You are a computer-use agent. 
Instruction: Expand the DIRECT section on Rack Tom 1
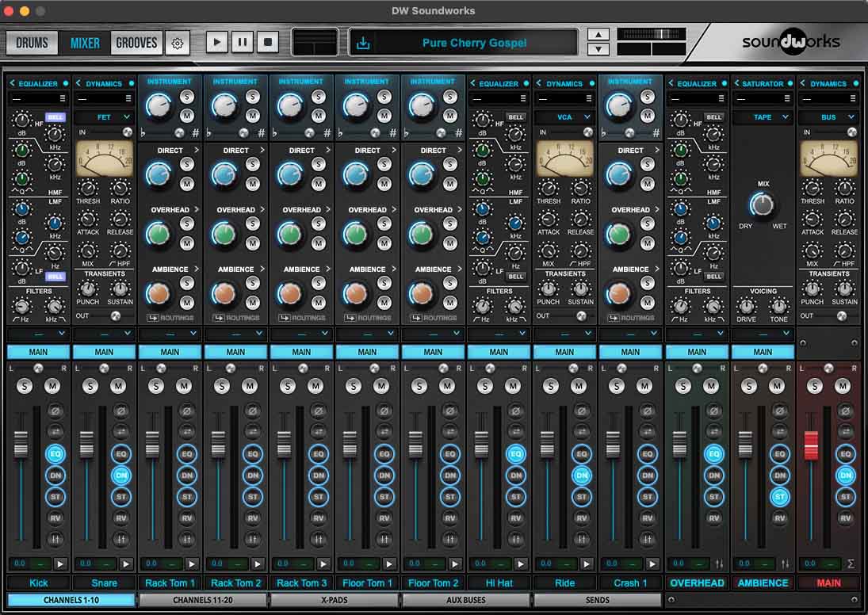[x=196, y=150]
